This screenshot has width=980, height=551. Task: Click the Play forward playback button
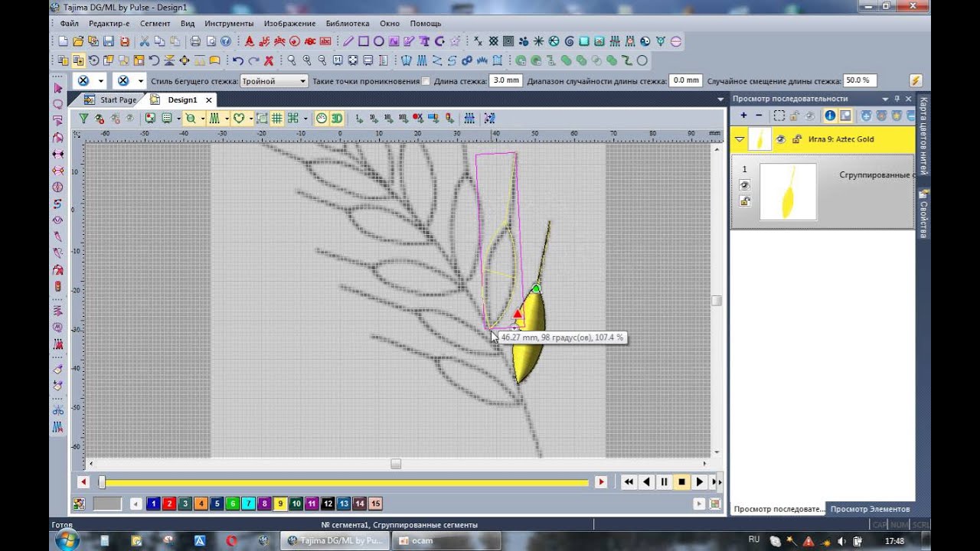[699, 482]
